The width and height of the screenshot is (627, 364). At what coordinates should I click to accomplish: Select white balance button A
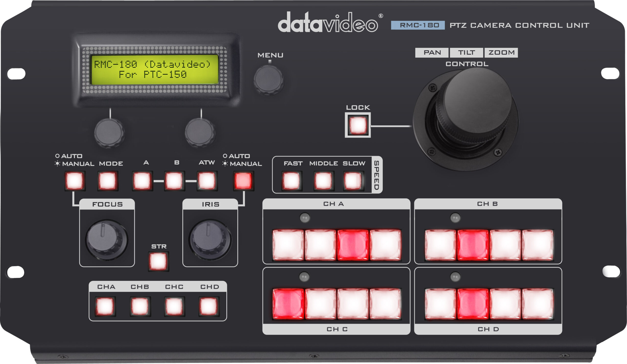coord(142,181)
